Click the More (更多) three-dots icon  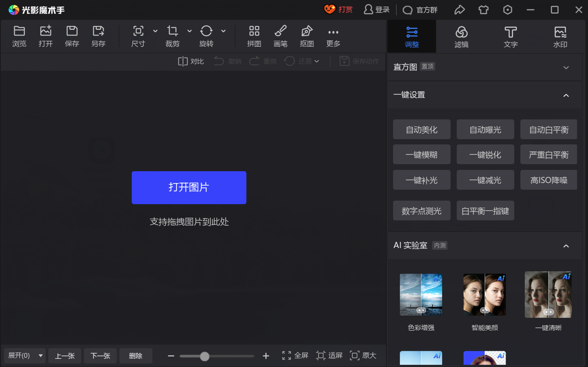(x=333, y=32)
